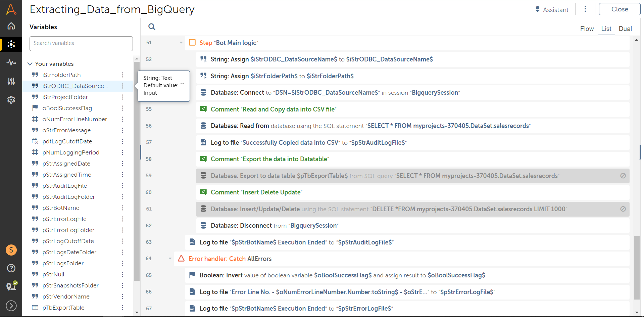Collapse the Error handler on line 64
Viewport: 644px width, 317px height.
(170, 259)
